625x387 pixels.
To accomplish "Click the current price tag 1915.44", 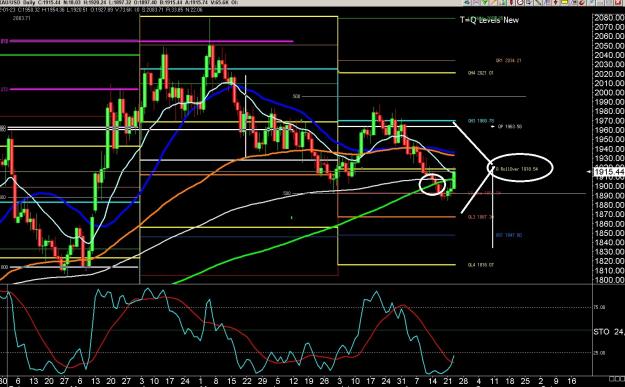I will [x=609, y=172].
